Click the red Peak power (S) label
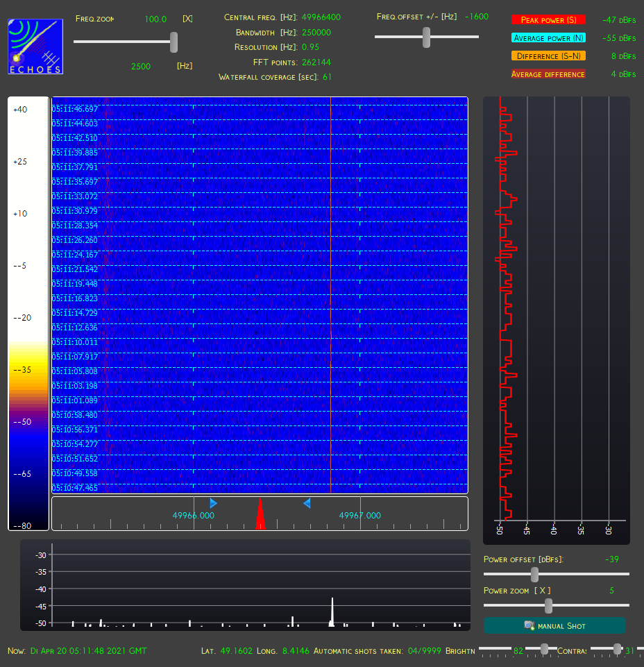644x667 pixels. [x=548, y=20]
